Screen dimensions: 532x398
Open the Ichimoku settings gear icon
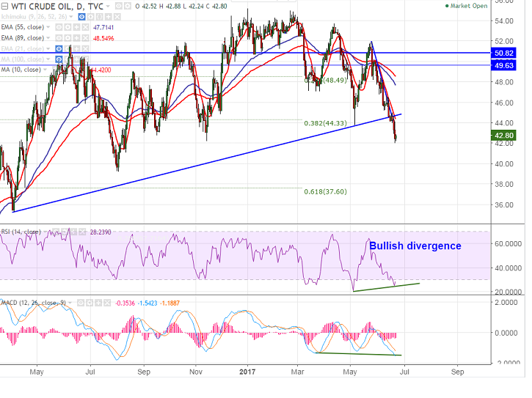pyautogui.click(x=90, y=17)
